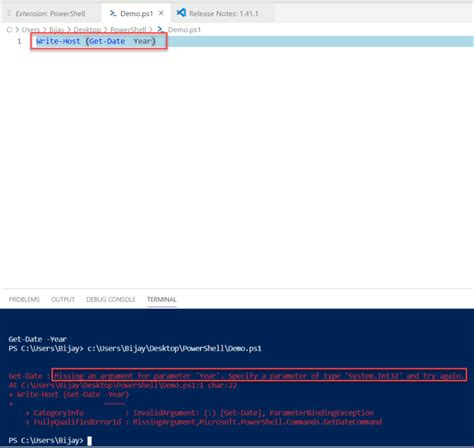The height and width of the screenshot is (448, 474).
Task: Click the 'At C:\Users\Bijay' error location line
Action: pyautogui.click(x=123, y=385)
